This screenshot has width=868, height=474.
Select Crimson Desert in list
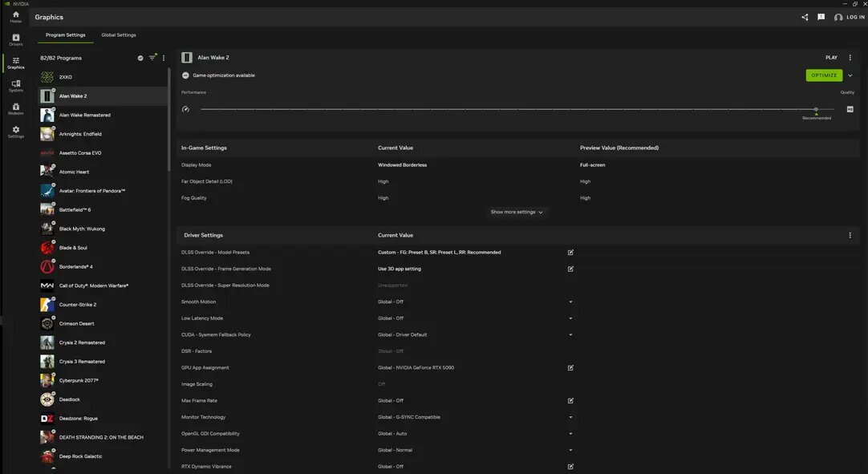(103, 323)
